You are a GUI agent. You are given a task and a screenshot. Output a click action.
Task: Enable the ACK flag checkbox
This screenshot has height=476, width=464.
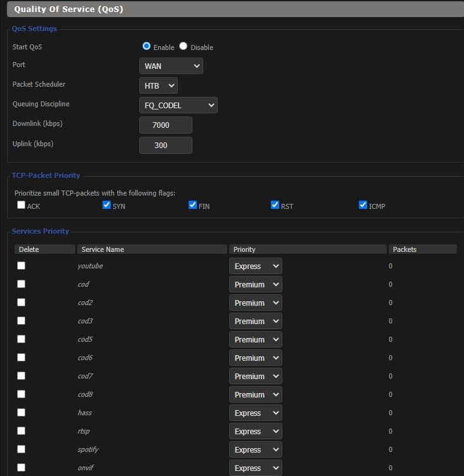pos(22,205)
